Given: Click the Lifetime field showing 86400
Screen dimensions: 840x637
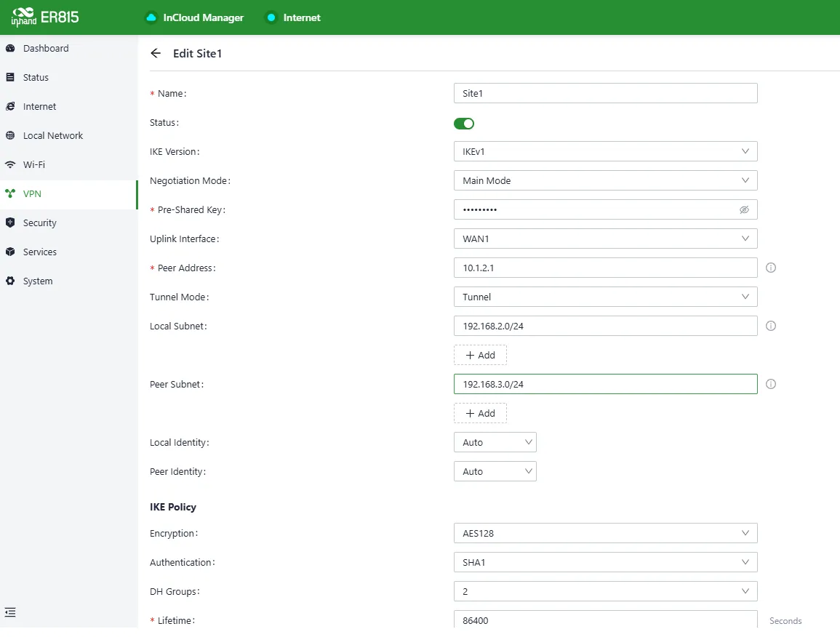Looking at the screenshot, I should point(605,620).
